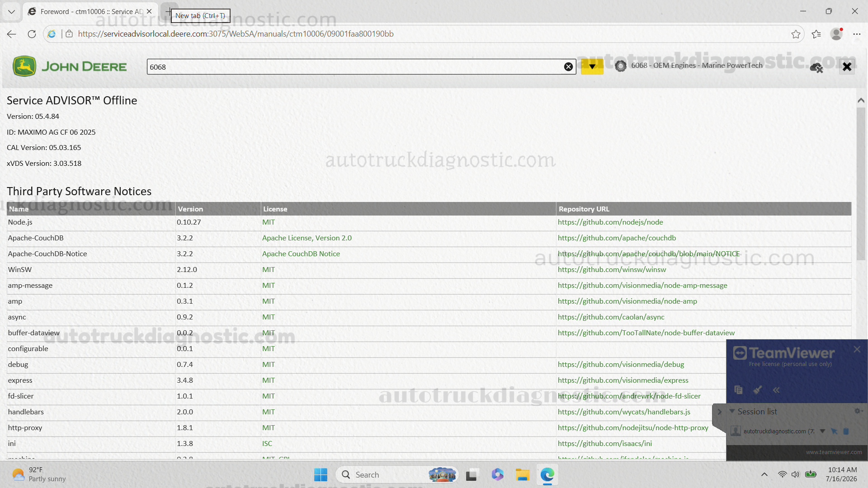Open the visionmedia/debug repository link
This screenshot has width=868, height=488.
(621, 365)
